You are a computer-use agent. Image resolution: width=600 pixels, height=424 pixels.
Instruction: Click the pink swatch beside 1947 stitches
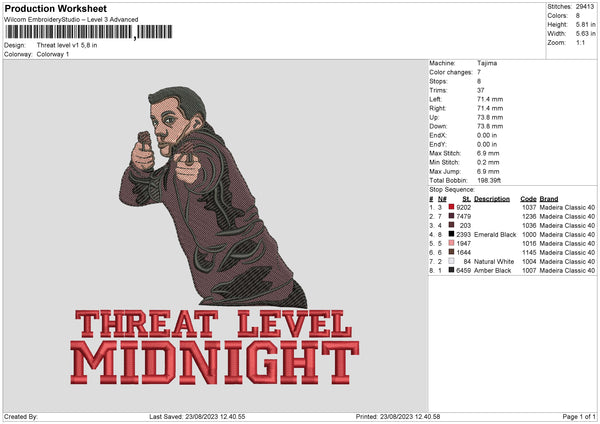(451, 243)
